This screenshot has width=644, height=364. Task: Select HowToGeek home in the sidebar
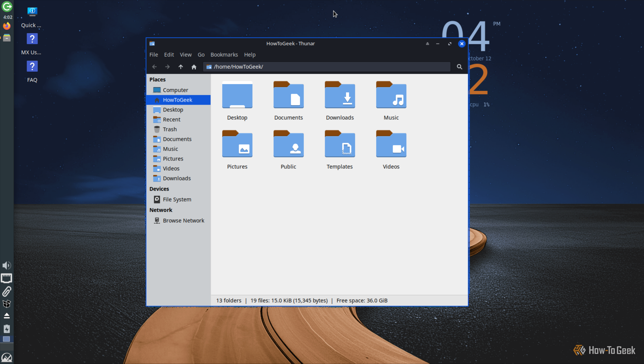tap(178, 100)
